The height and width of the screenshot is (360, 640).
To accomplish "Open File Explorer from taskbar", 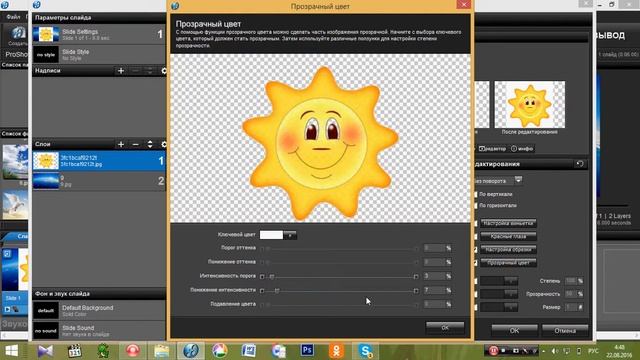I will pyautogui.click(x=162, y=351).
